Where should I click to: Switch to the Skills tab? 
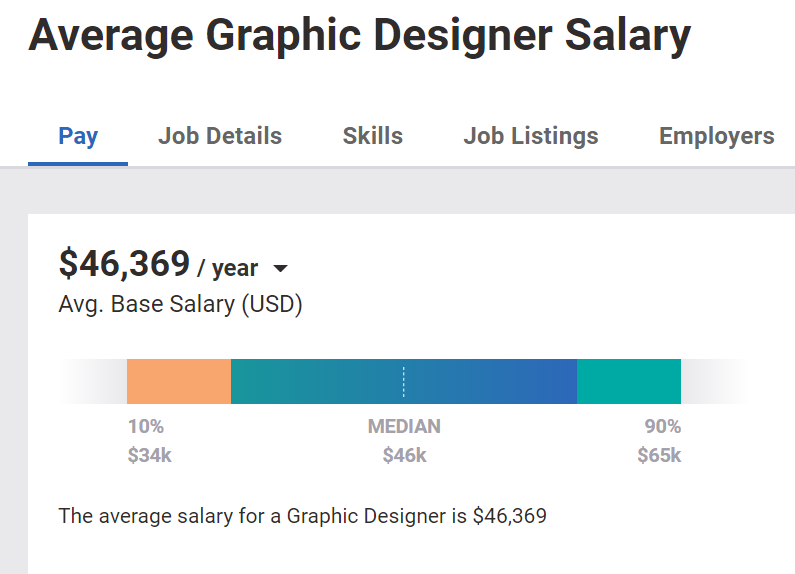point(373,136)
